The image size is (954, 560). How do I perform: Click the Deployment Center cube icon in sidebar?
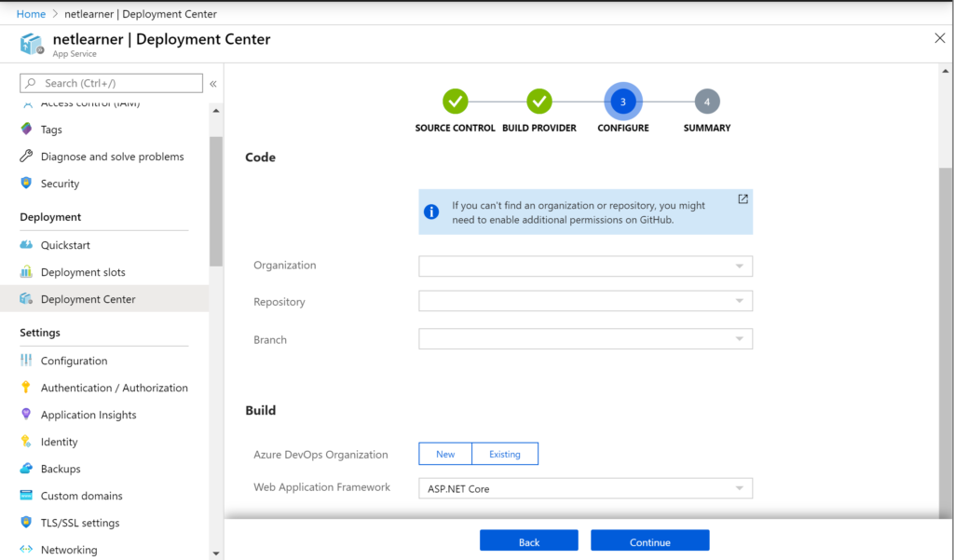pyautogui.click(x=26, y=299)
